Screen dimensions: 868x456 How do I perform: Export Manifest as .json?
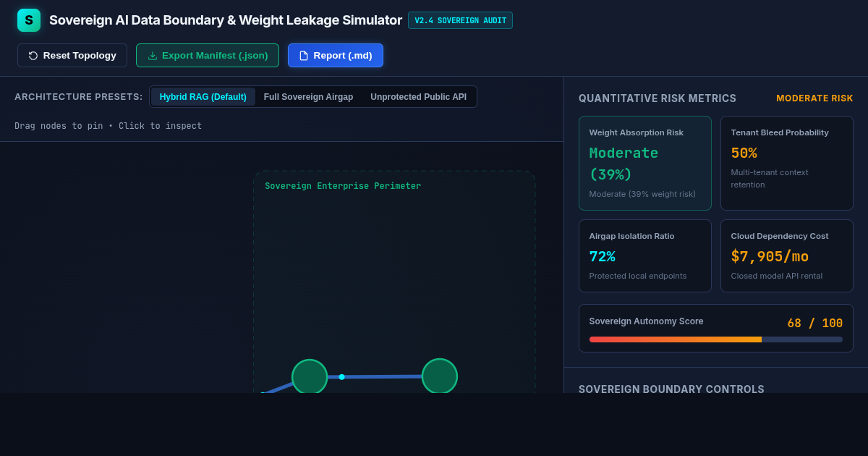pyautogui.click(x=208, y=56)
